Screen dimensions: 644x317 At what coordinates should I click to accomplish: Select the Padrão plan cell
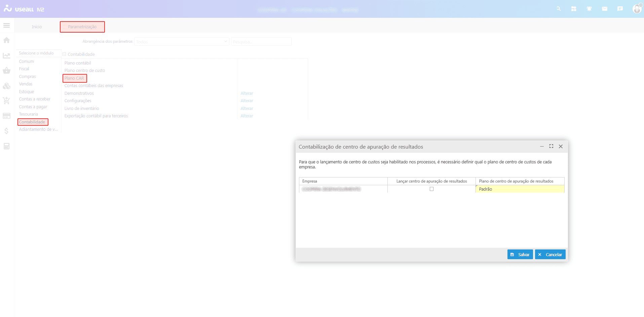pos(520,189)
